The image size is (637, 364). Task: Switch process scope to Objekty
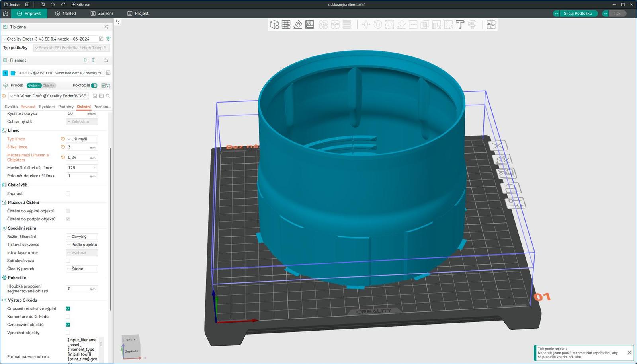(x=48, y=85)
